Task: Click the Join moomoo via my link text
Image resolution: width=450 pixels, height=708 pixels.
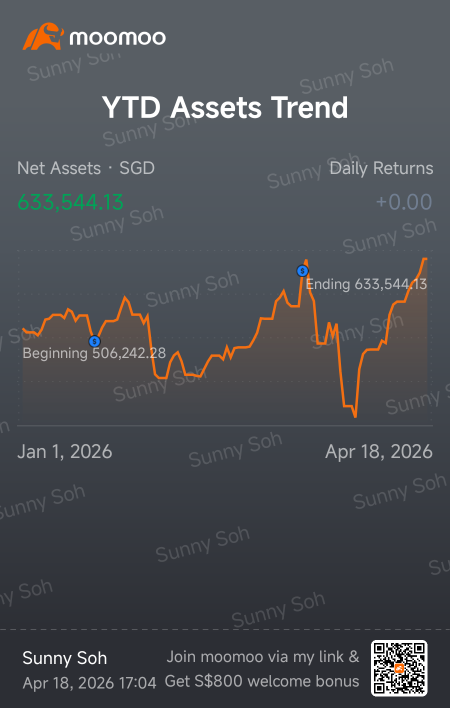Action: pyautogui.click(x=263, y=657)
